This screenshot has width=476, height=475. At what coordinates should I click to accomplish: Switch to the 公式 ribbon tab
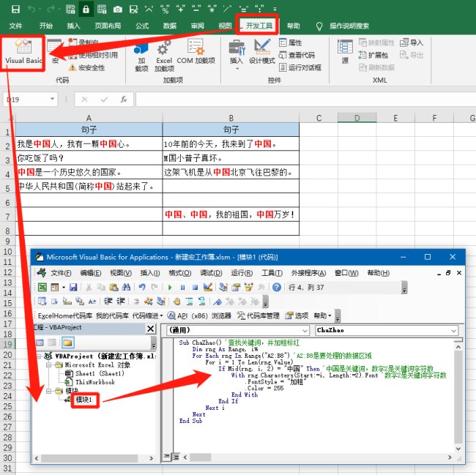point(142,26)
